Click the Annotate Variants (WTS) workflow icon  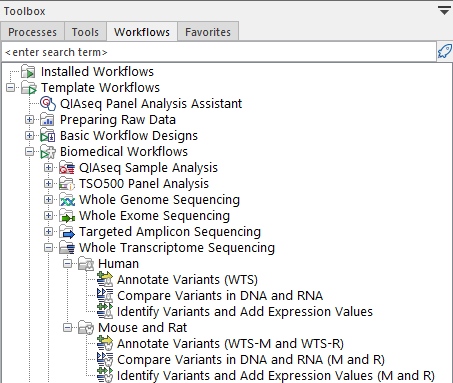click(105, 279)
